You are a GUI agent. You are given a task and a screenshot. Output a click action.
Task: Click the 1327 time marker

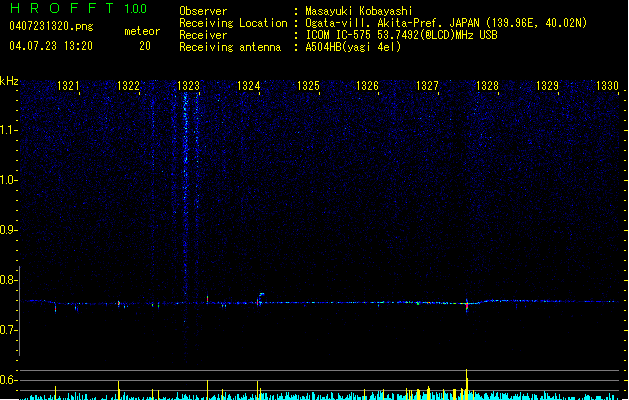pyautogui.click(x=427, y=86)
